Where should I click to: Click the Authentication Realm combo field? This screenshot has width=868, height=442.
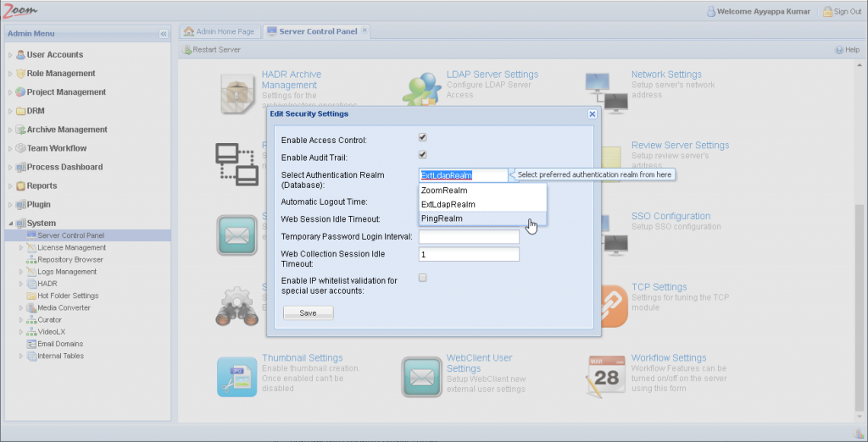coord(464,175)
